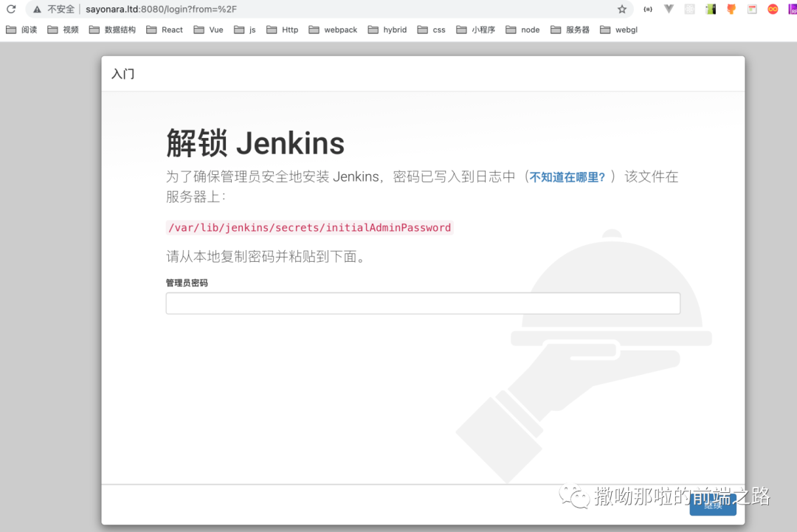Open the Http bookmark folder
Image resolution: width=797 pixels, height=532 pixels.
[x=282, y=30]
